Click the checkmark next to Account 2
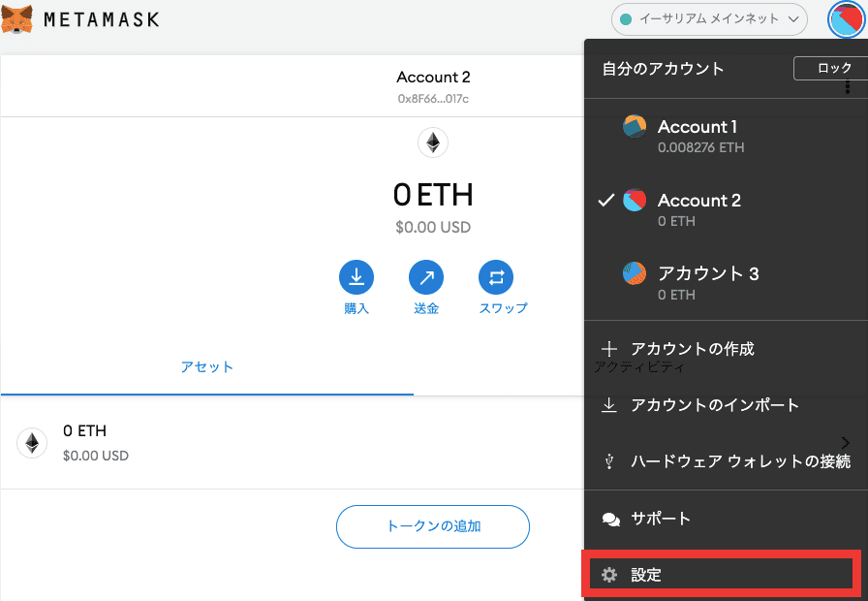Screen dimensions: 868x601 606,200
